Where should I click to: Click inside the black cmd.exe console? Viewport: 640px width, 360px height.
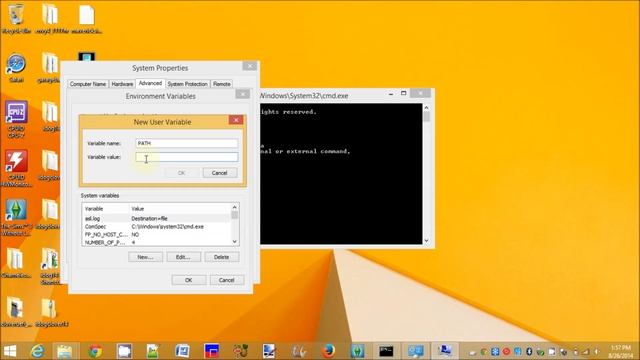pyautogui.click(x=341, y=174)
